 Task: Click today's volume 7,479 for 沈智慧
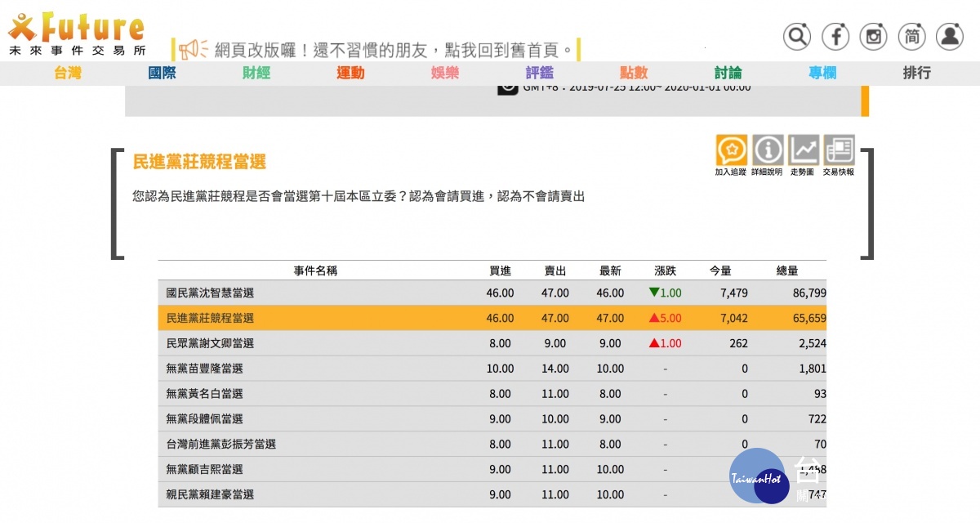(733, 293)
